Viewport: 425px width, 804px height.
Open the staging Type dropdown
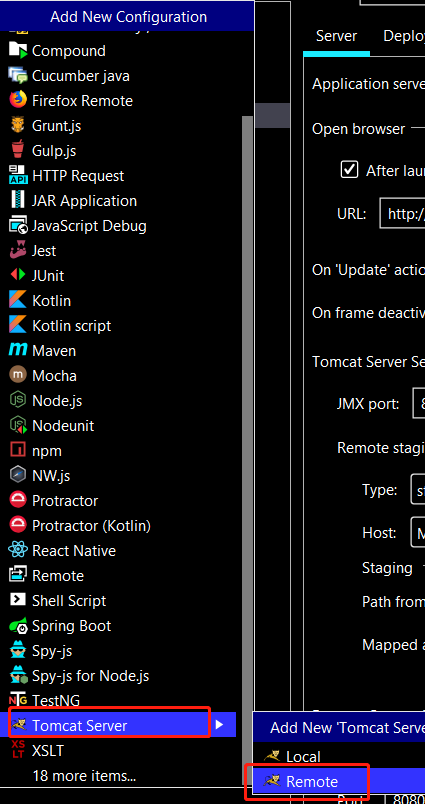(417, 491)
